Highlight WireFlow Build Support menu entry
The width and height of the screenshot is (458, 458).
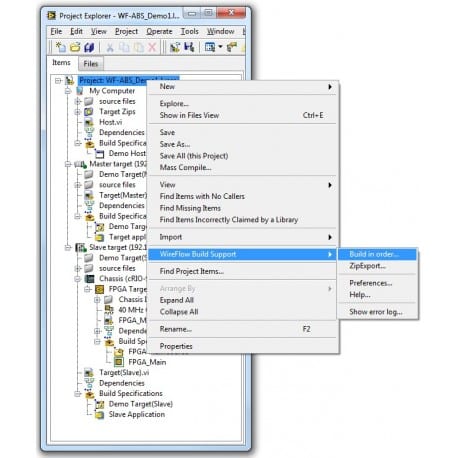click(x=242, y=254)
